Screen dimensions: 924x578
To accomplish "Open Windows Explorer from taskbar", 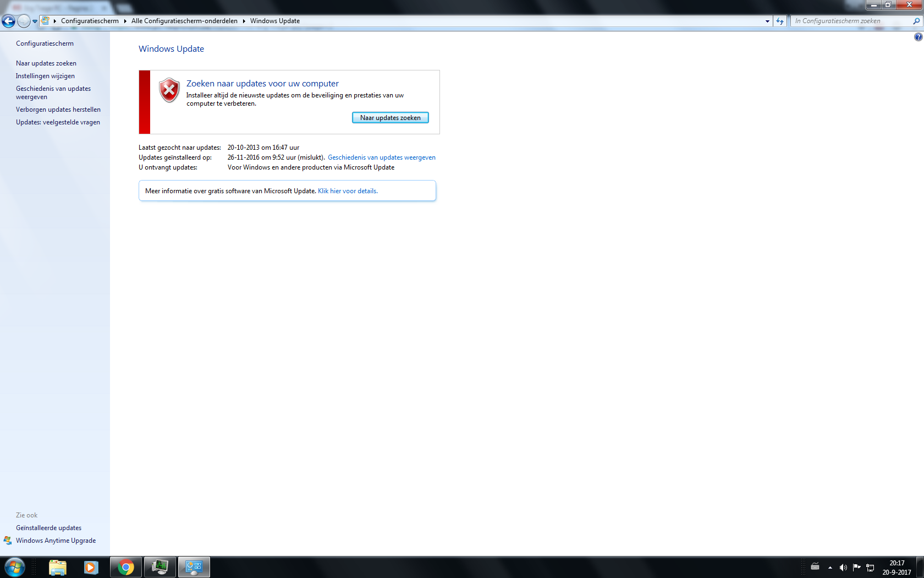I will (58, 567).
